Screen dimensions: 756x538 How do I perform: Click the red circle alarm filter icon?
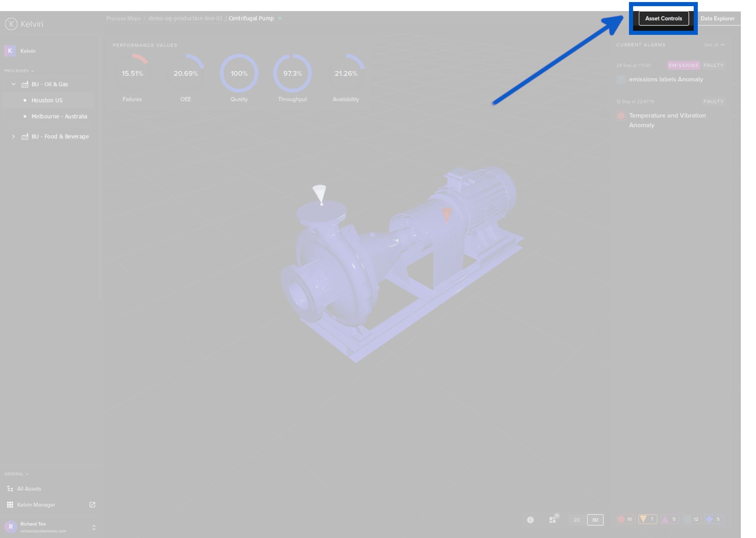pos(625,520)
